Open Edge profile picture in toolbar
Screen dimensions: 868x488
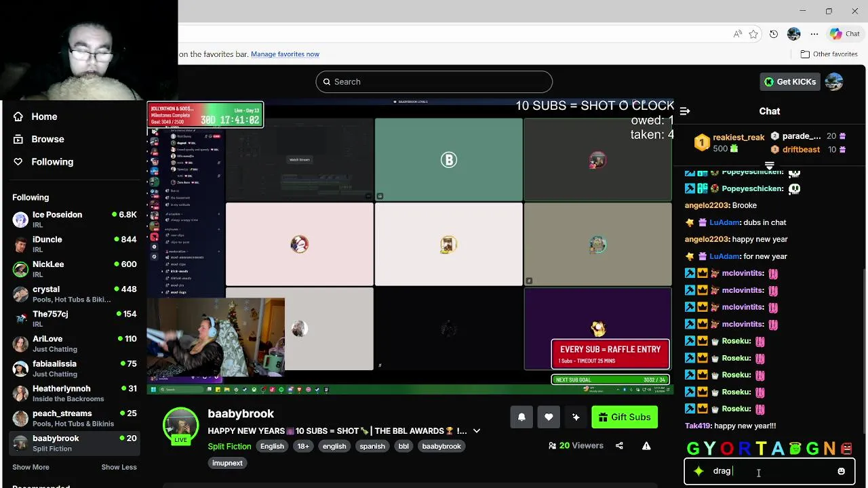793,34
